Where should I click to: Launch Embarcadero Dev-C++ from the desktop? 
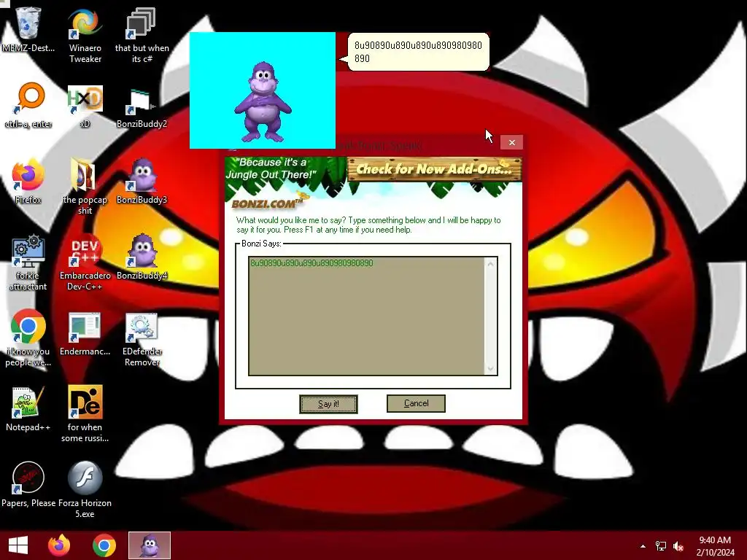click(85, 262)
